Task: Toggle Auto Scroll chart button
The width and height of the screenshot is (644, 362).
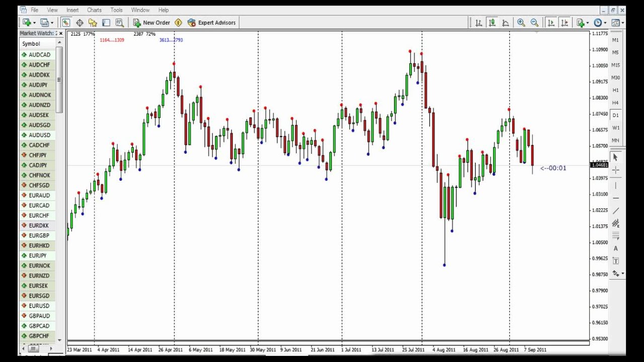Action: pyautogui.click(x=551, y=23)
